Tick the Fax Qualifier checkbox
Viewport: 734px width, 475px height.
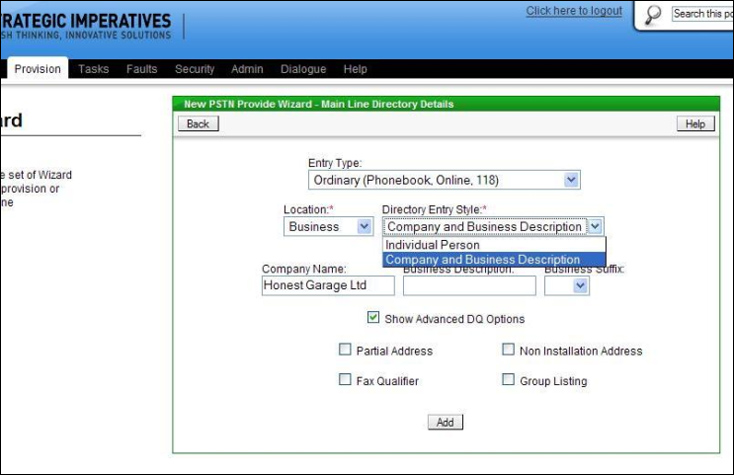point(345,380)
